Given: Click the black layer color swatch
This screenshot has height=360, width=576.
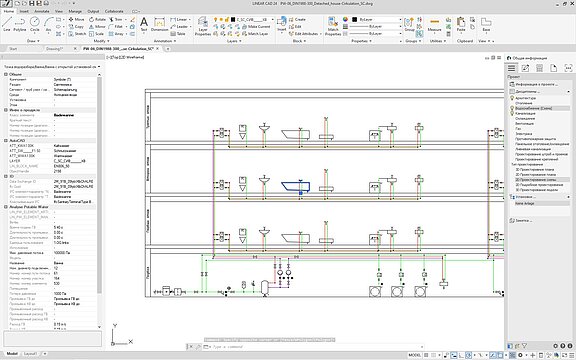Looking at the screenshot, I should click(x=233, y=19).
